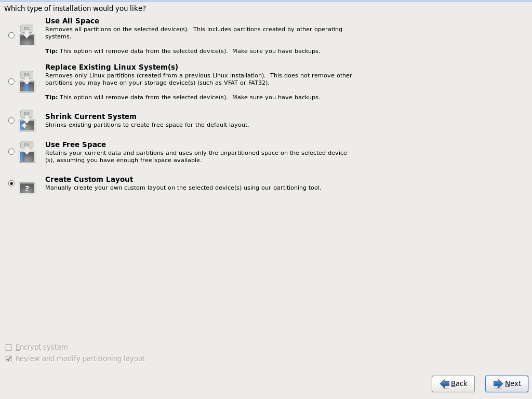Toggle Review and modify partitioning layout checkbox

9,358
